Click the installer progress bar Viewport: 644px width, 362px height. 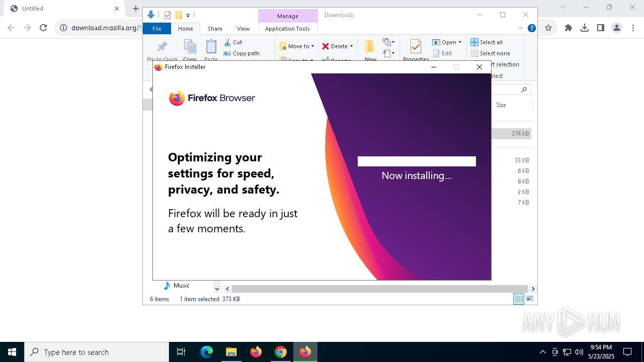tap(417, 161)
